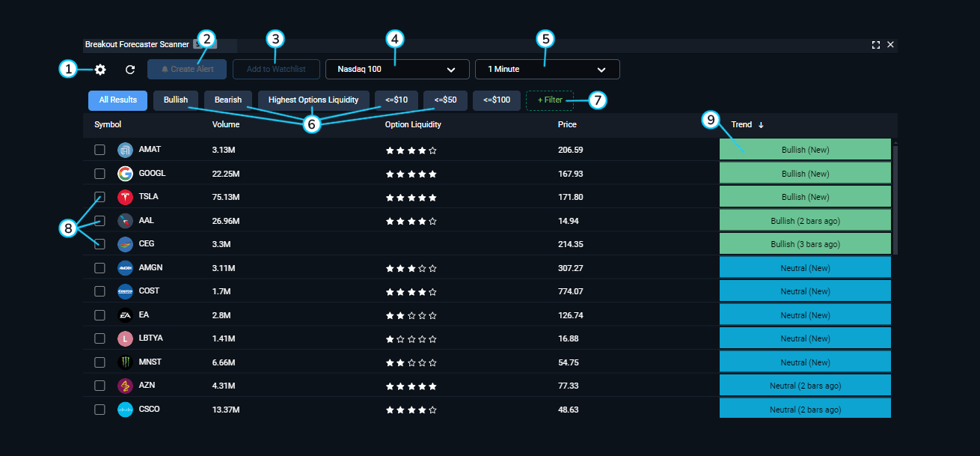Click the Cisco logo beside CSCO

coord(125,409)
